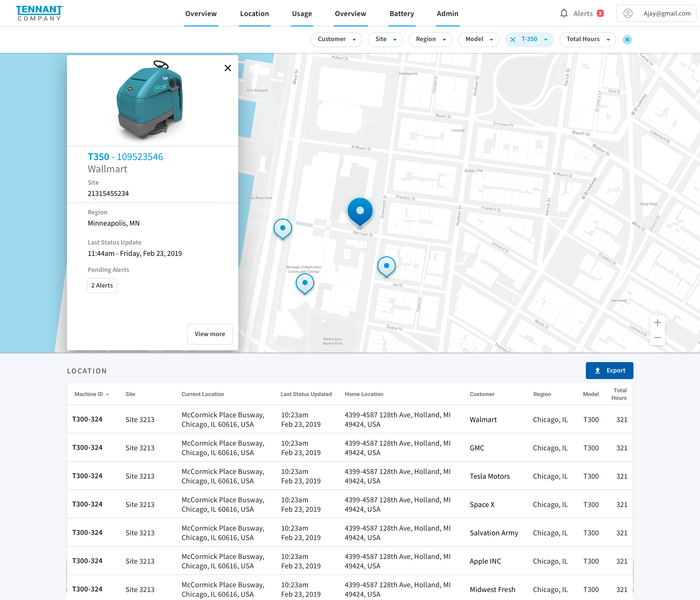Click the Current Location column header
This screenshot has width=700, height=600.
tap(203, 394)
